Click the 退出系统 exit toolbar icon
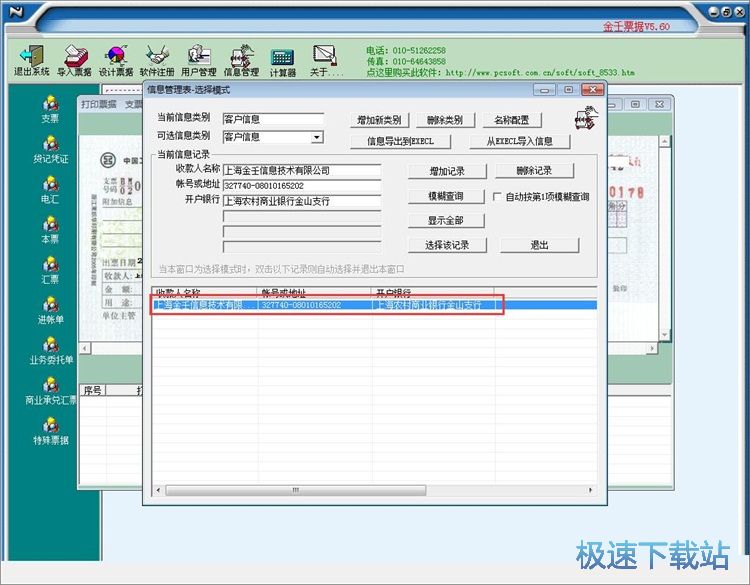The image size is (750, 585). [32, 61]
